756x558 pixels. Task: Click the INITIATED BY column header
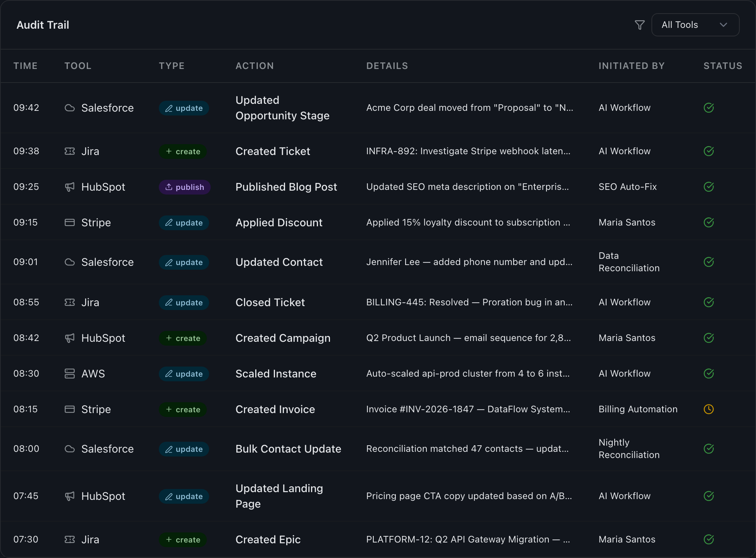point(631,66)
